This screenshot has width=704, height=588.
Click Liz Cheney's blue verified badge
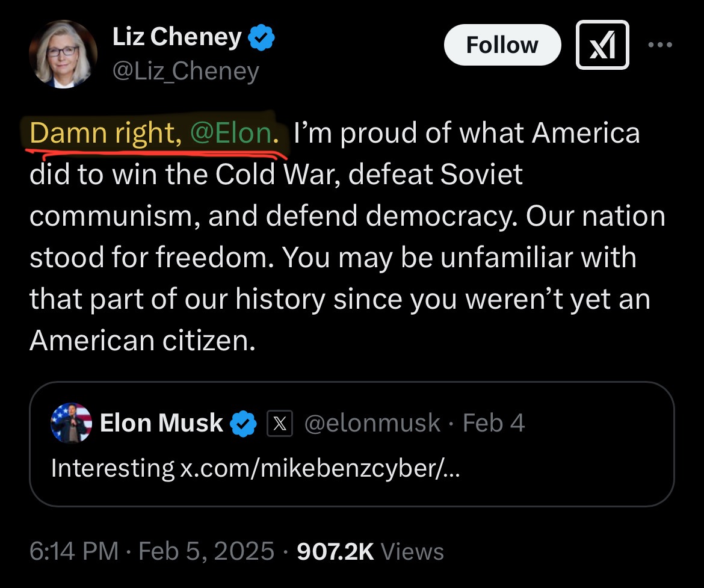262,39
